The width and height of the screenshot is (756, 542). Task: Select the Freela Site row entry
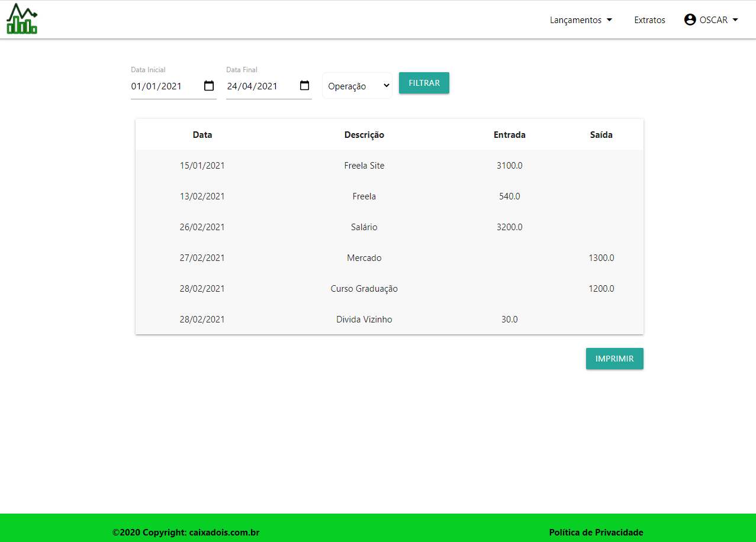(364, 166)
